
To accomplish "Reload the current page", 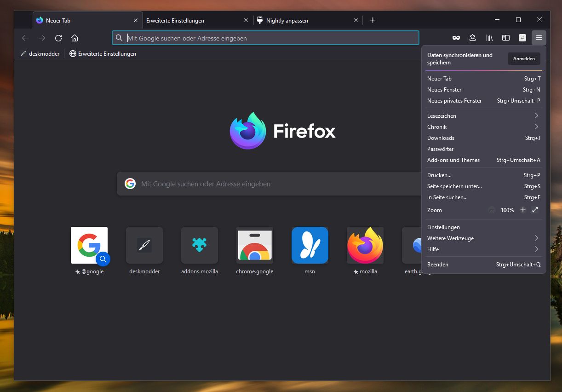I will 58,38.
